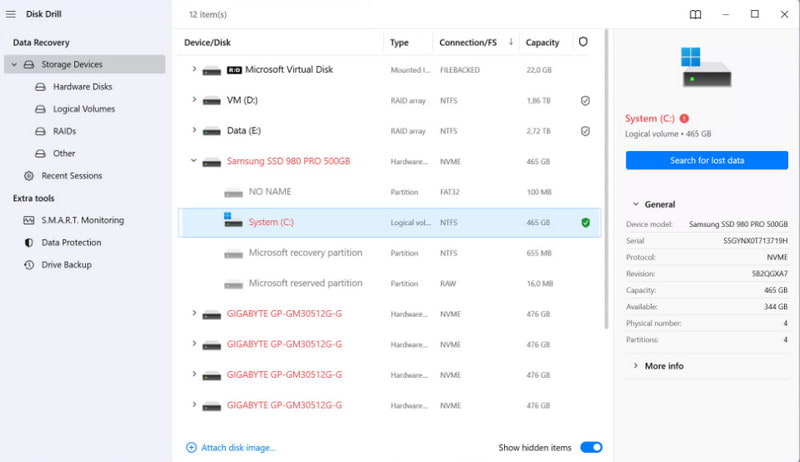This screenshot has width=800, height=462.
Task: Click the 12 item(s) count label
Action: point(208,14)
